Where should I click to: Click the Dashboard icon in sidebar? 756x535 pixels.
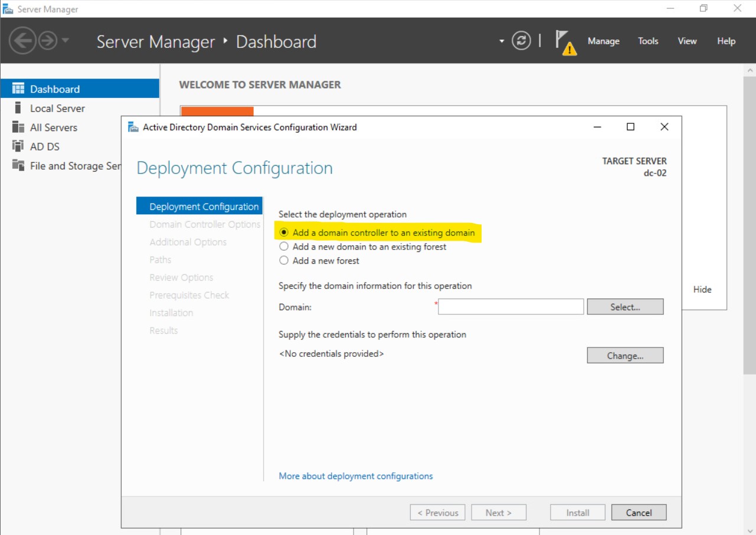point(18,89)
